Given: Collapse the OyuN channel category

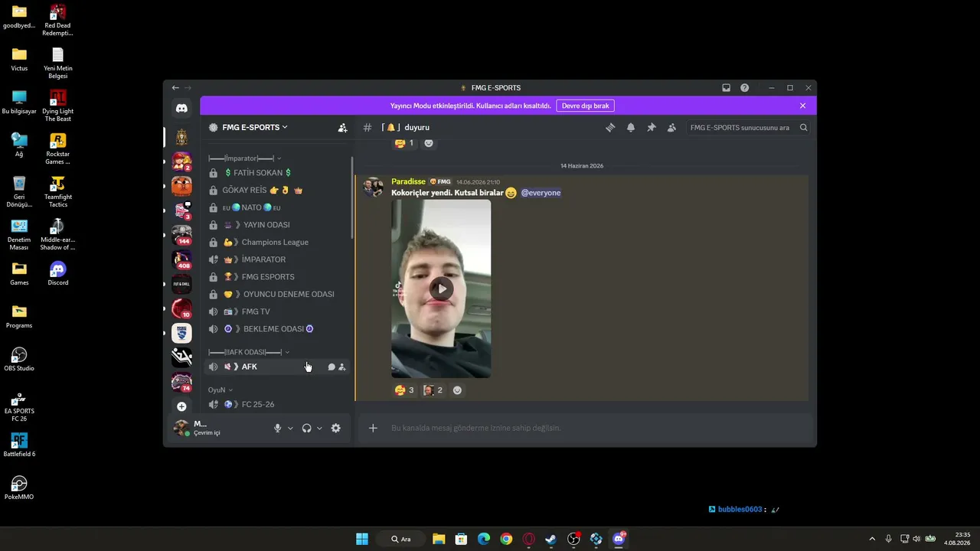Looking at the screenshot, I should point(220,390).
